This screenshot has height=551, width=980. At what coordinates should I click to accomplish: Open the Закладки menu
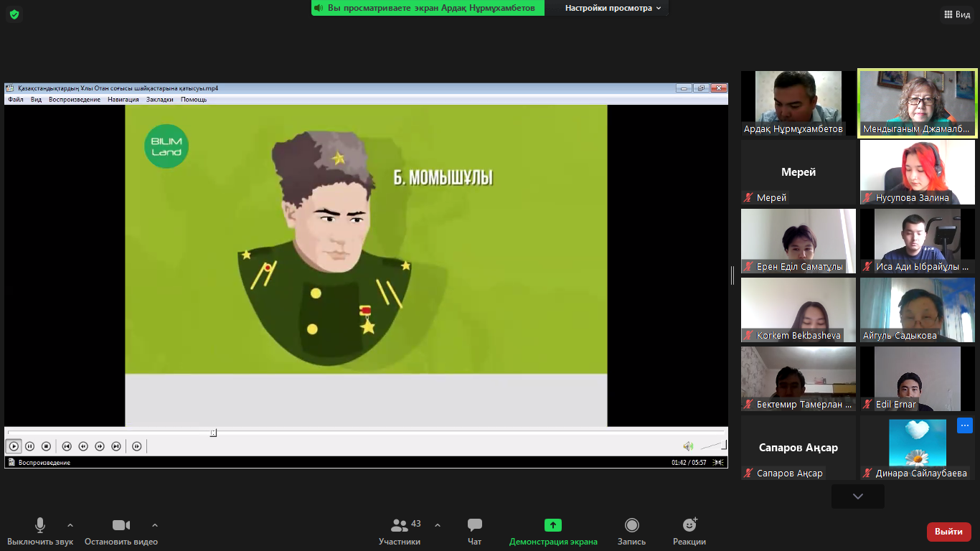tap(160, 100)
